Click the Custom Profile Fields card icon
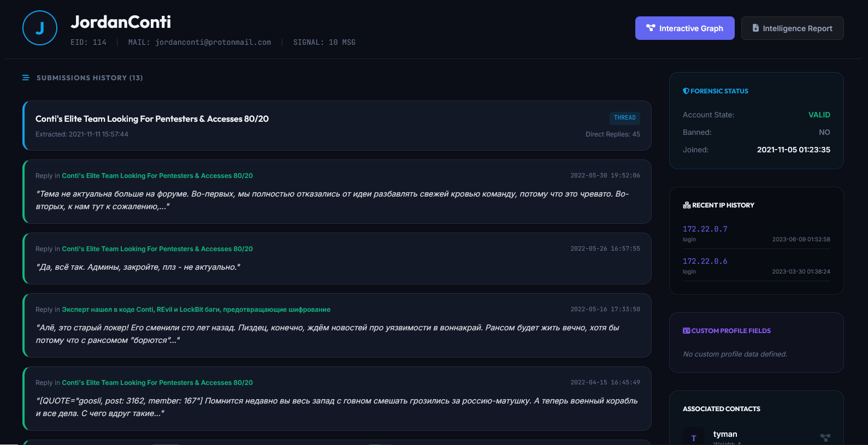Viewport: 868px width, 445px height. pyautogui.click(x=687, y=331)
